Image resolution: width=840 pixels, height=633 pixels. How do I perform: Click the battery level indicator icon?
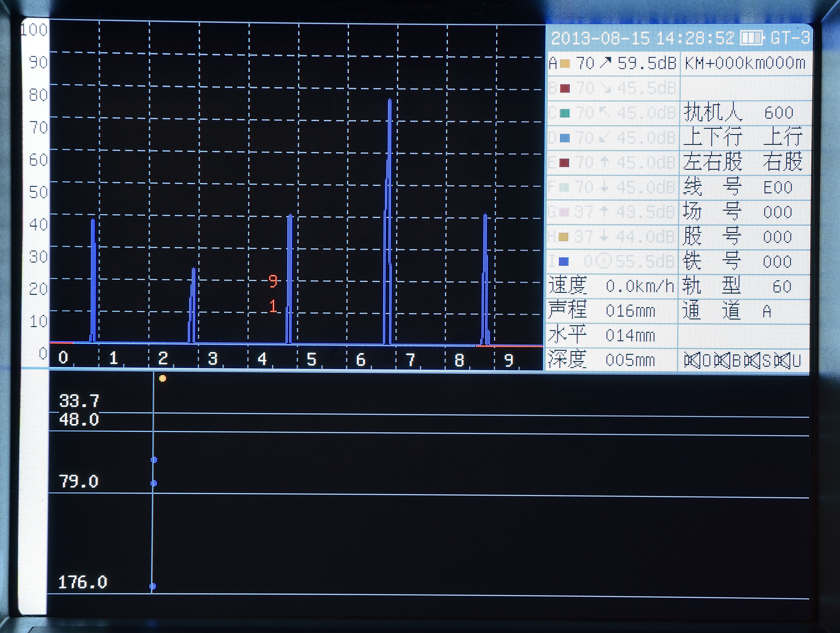pos(752,38)
